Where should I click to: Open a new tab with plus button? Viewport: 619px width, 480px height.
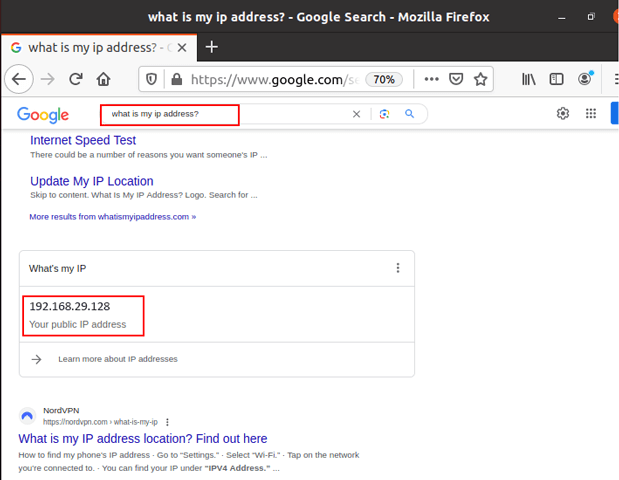[212, 47]
